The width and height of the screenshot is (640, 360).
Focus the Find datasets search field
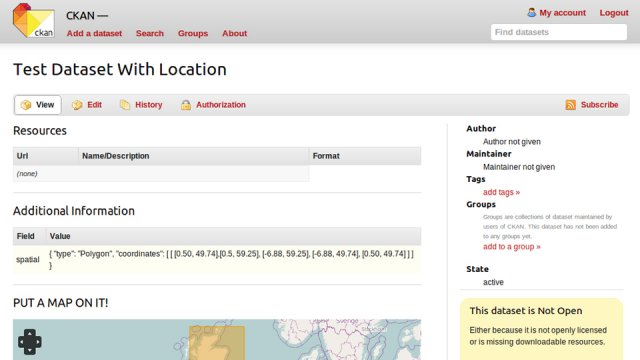point(559,32)
